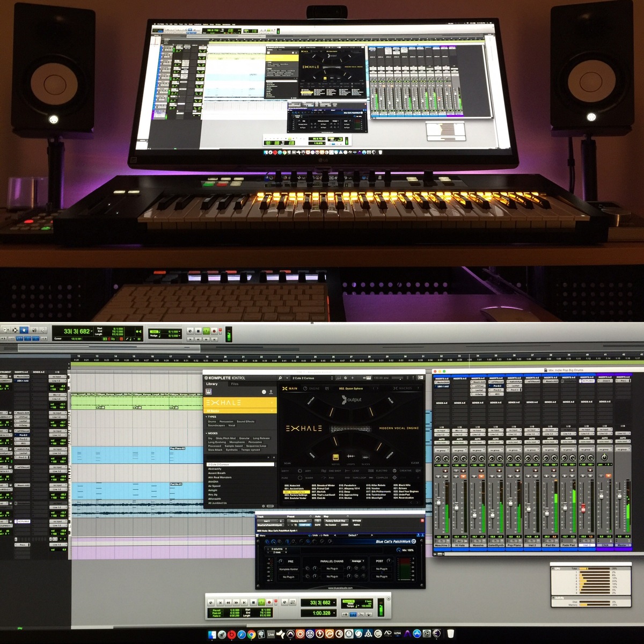Click the green Play button in transport
Viewport: 644px width, 644px height.
point(261,602)
